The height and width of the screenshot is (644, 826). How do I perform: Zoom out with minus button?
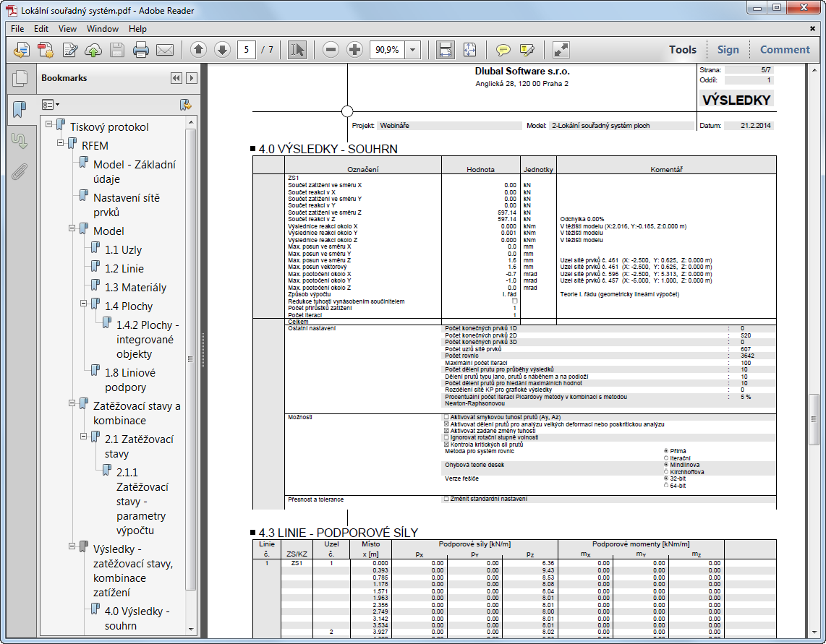(331, 50)
